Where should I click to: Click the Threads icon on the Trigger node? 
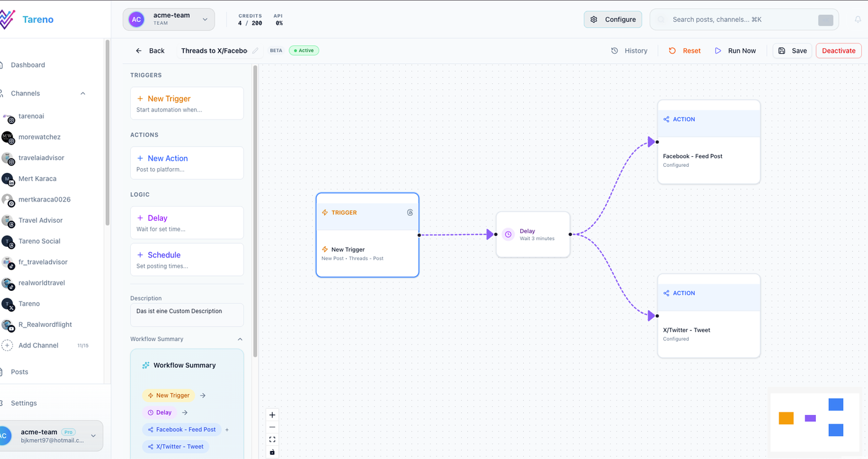(x=410, y=213)
